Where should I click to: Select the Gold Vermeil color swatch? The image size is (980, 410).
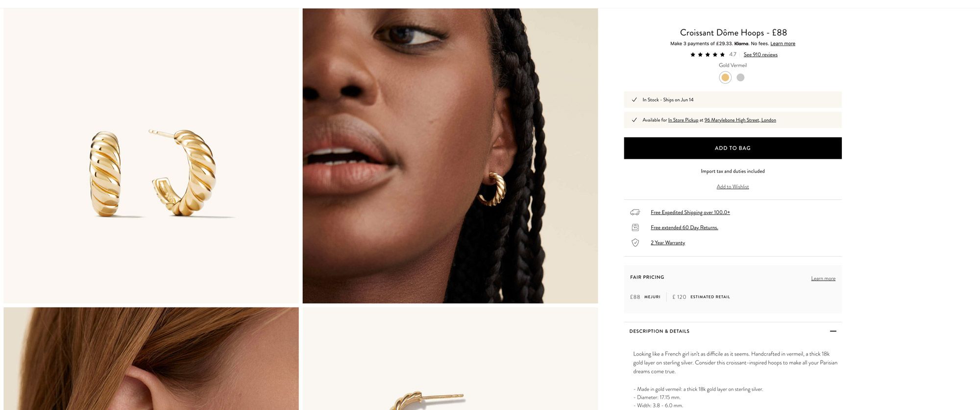725,77
